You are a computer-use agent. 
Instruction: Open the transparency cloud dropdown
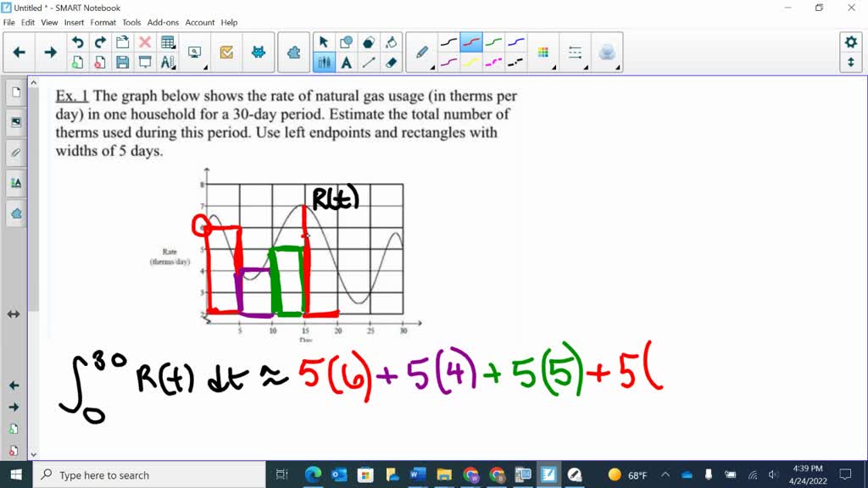point(607,53)
